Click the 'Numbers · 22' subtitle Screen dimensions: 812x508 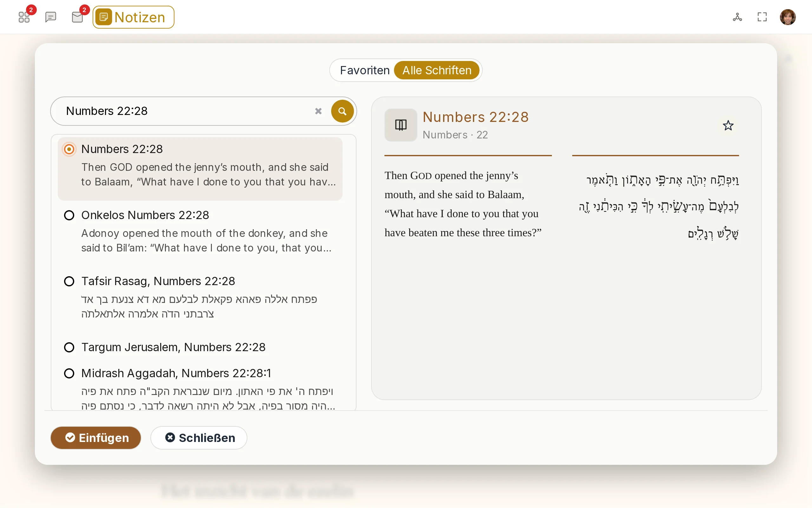point(455,135)
